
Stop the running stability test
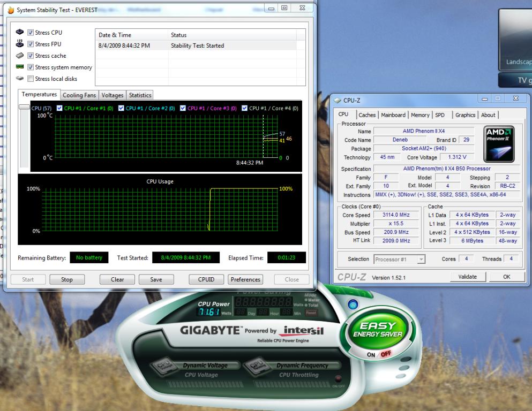click(66, 279)
